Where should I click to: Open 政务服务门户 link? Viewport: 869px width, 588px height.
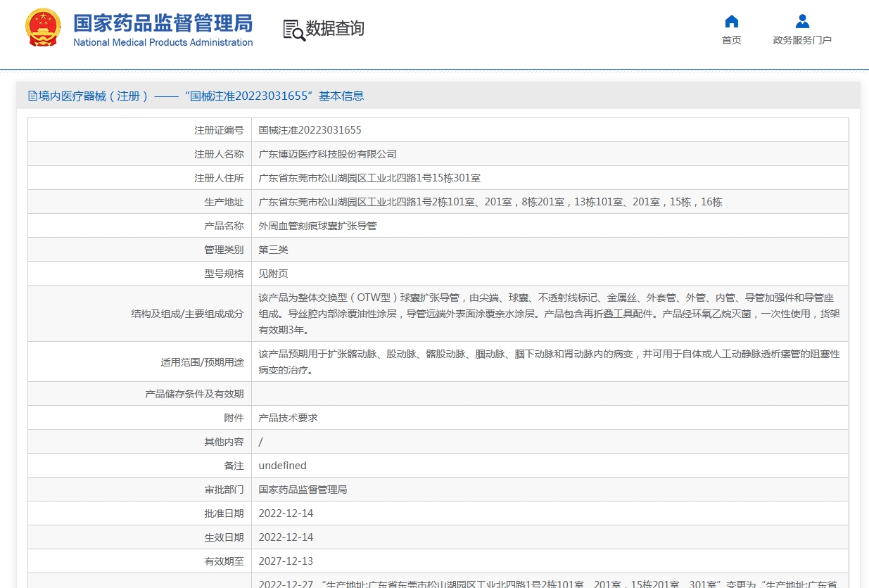click(802, 40)
